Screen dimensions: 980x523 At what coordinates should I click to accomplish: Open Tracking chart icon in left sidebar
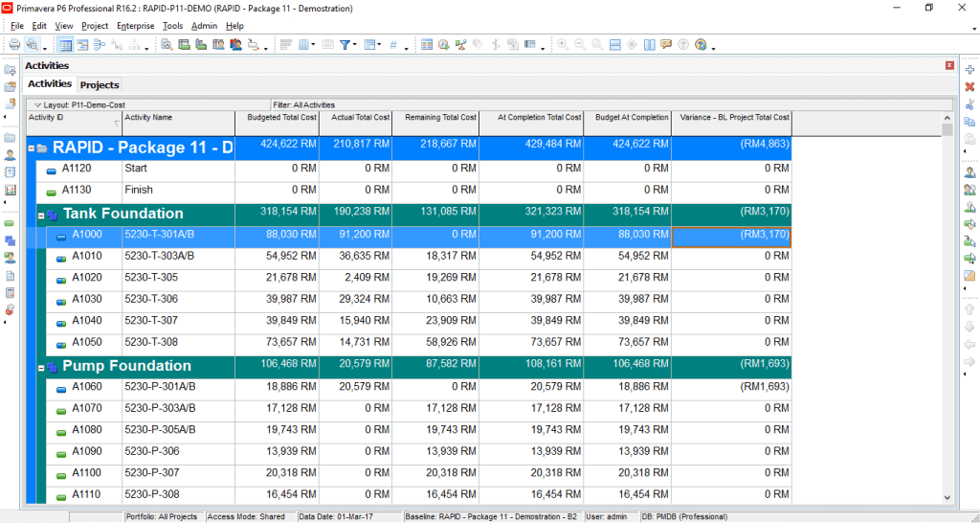[10, 191]
